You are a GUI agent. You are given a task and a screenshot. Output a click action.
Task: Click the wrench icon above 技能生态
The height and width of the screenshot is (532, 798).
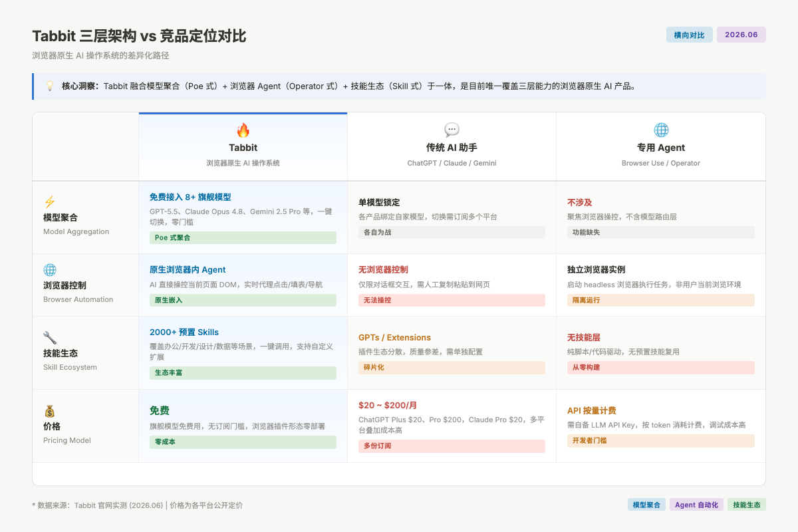coord(50,338)
